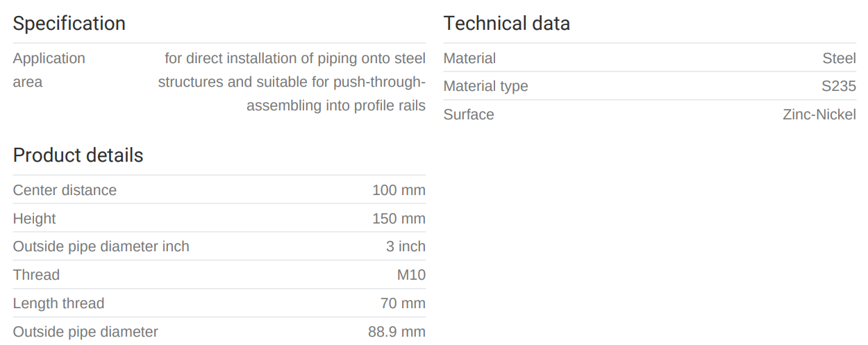Click the 88.9 mm outside diameter value

tap(397, 332)
